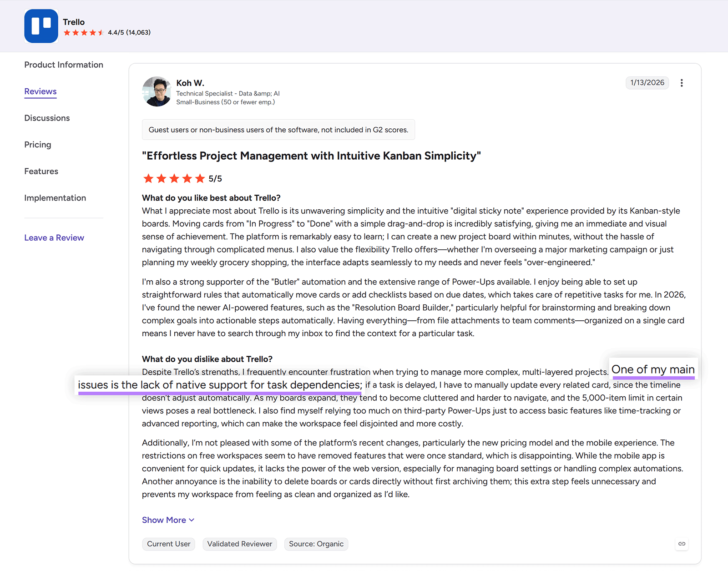This screenshot has width=728, height=581.
Task: Select the Reviews sidebar tab
Action: (40, 91)
